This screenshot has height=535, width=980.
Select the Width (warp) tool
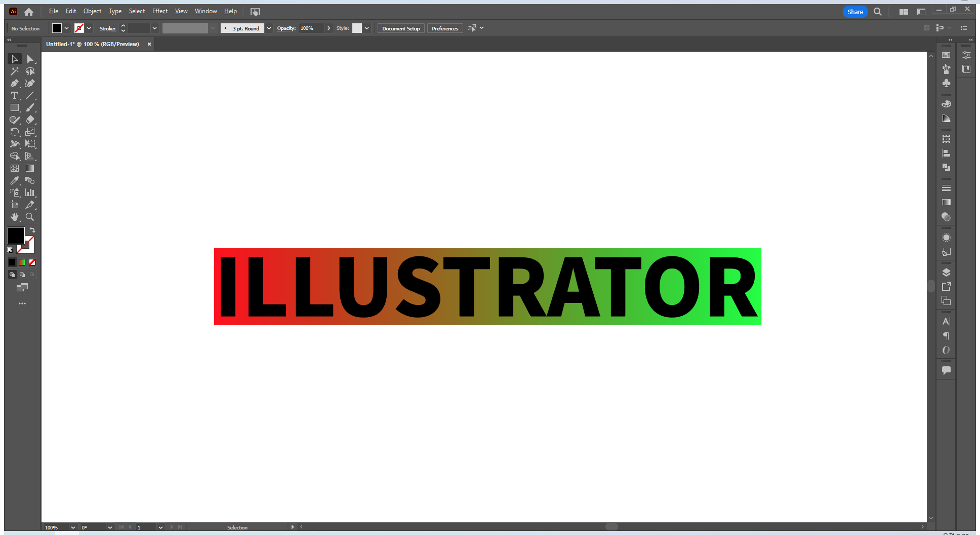(x=15, y=144)
